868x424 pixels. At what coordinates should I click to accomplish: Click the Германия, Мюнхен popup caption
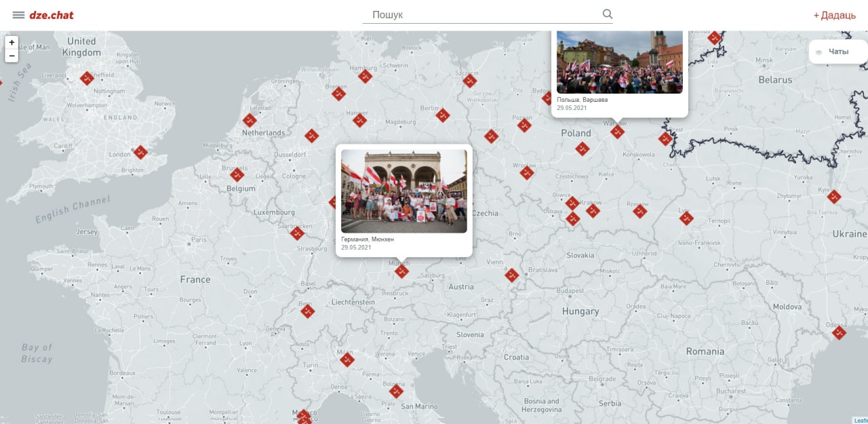[368, 239]
